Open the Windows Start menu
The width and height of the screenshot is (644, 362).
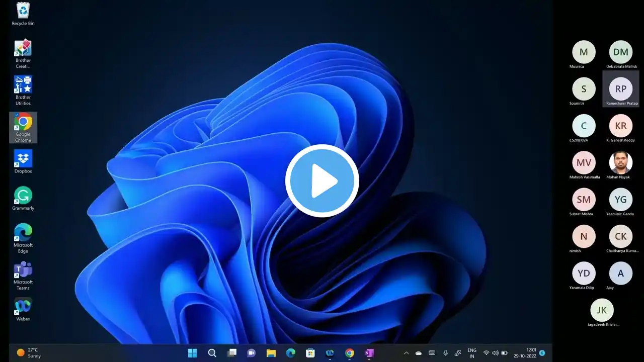pos(193,353)
